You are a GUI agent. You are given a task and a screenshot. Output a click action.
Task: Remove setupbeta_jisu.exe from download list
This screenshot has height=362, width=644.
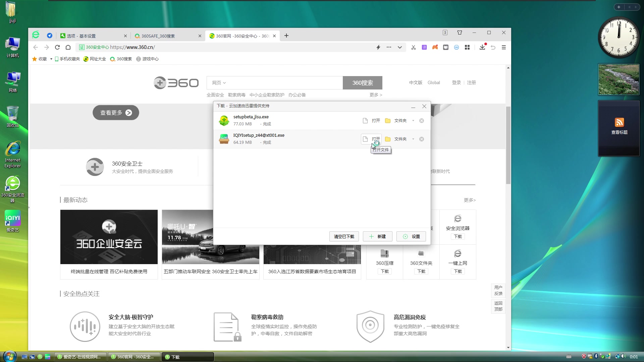pyautogui.click(x=421, y=120)
